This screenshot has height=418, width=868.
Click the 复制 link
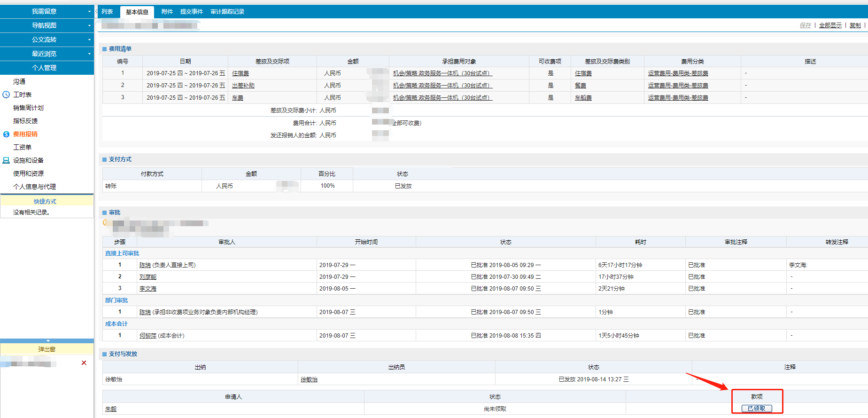tap(855, 25)
